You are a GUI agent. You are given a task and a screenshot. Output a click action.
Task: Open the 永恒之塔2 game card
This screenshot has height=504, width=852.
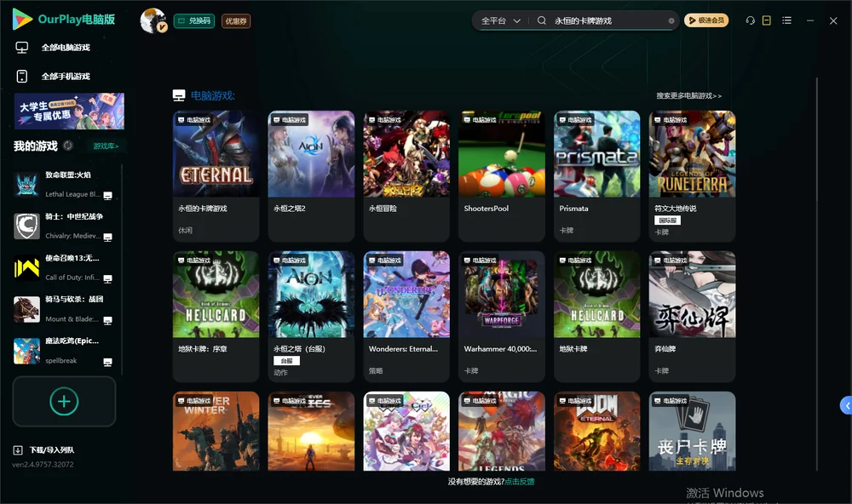(x=311, y=176)
